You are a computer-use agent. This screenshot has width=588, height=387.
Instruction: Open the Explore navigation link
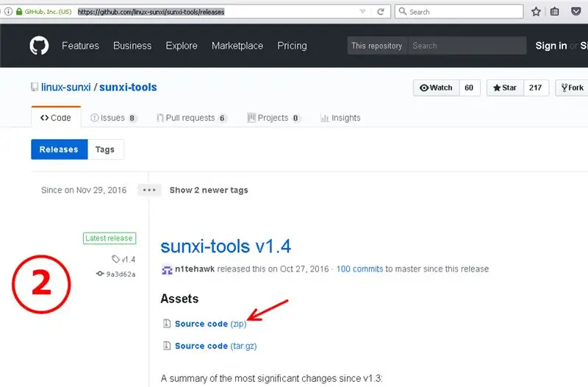tap(182, 46)
